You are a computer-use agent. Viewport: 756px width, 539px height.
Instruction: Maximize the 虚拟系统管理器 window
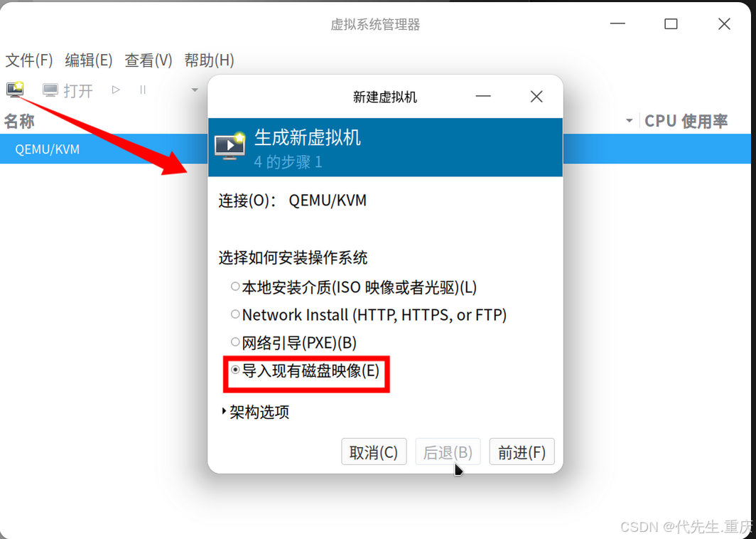coord(671,23)
